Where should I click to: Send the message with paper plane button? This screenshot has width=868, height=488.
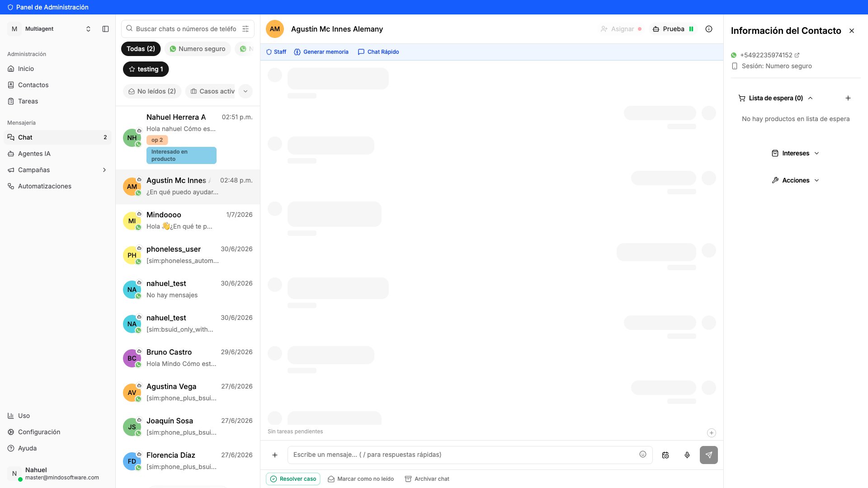tap(709, 455)
